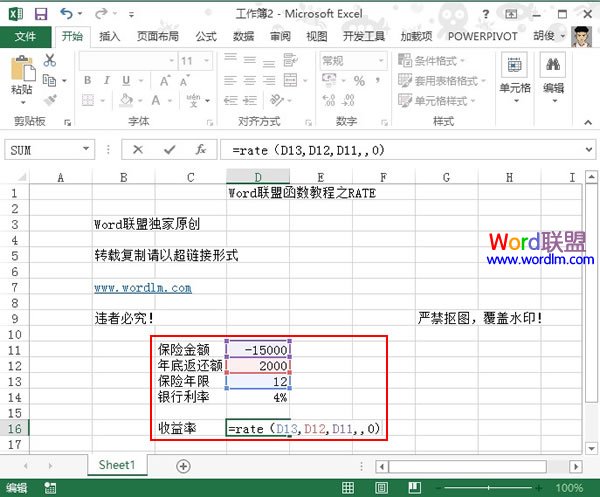Add a new sheet with plus button
Screen dimensions: 600x497
pos(183,466)
